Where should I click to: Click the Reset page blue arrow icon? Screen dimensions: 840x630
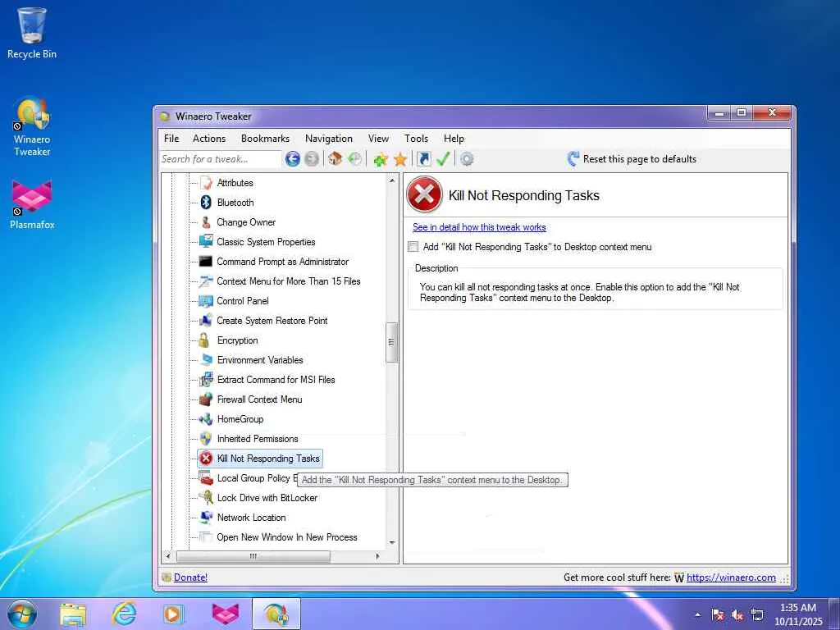point(573,158)
